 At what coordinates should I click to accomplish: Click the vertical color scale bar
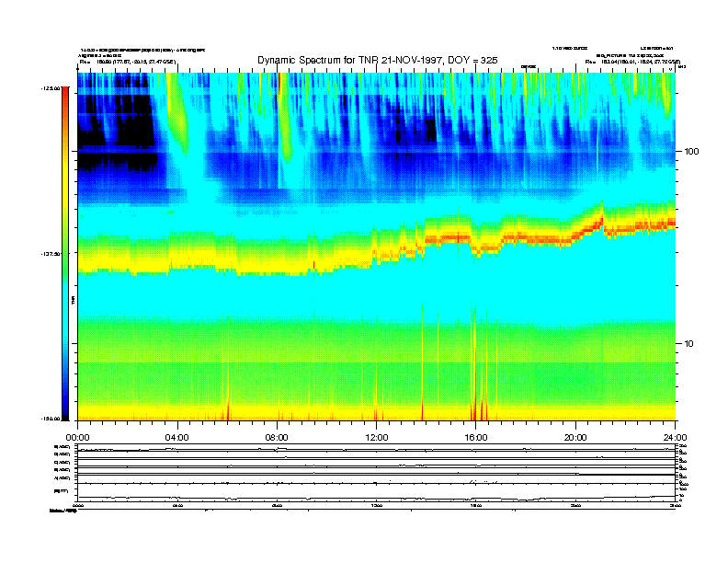(65, 253)
